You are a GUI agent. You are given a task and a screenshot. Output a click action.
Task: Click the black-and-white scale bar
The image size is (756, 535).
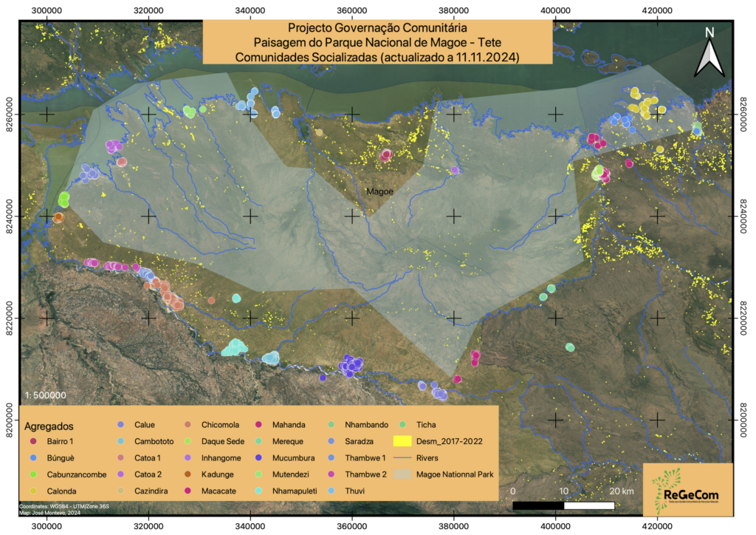click(563, 505)
